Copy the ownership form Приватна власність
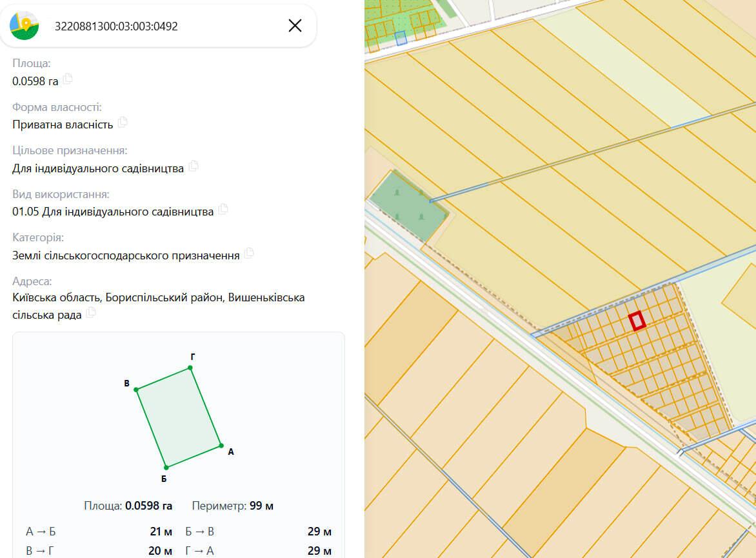This screenshot has width=756, height=558. (123, 123)
